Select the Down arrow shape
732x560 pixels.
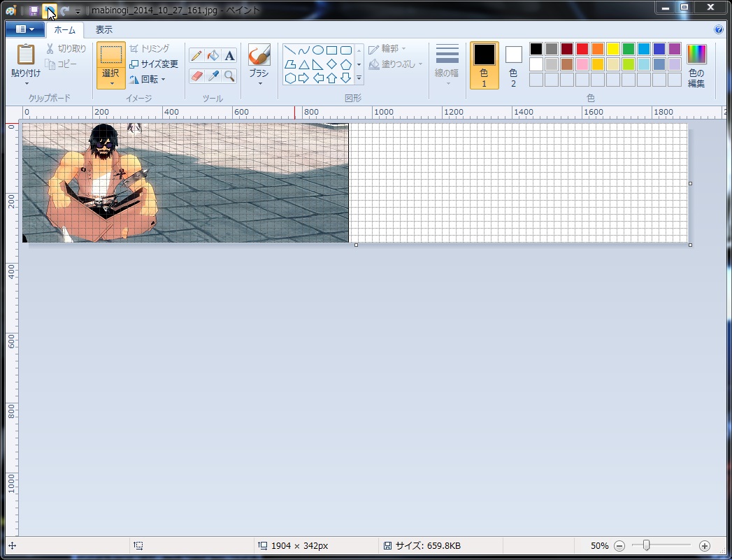[x=346, y=78]
